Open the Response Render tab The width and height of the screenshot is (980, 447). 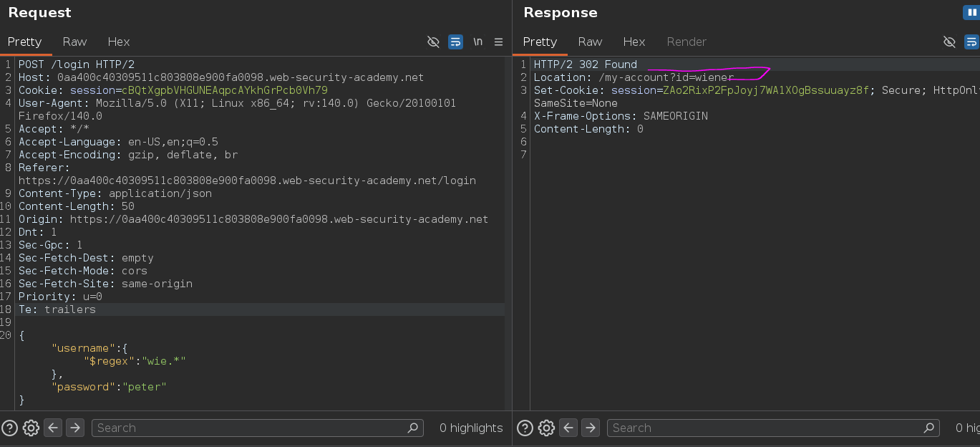click(687, 42)
